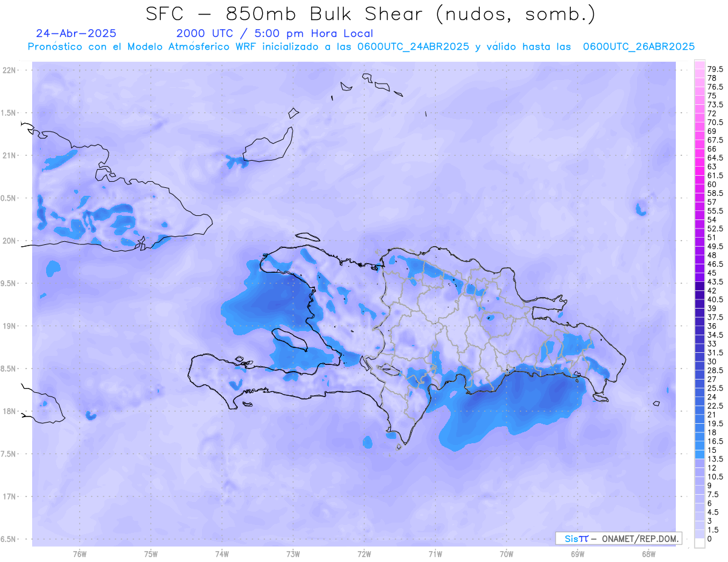
Task: Click the "75W" longitude axis label
Action: point(150,554)
